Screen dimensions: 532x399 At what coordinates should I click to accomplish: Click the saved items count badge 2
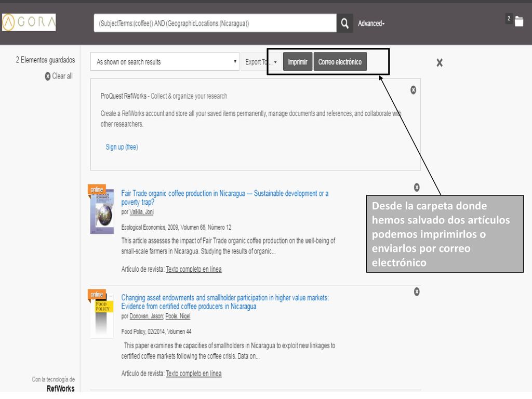click(509, 19)
